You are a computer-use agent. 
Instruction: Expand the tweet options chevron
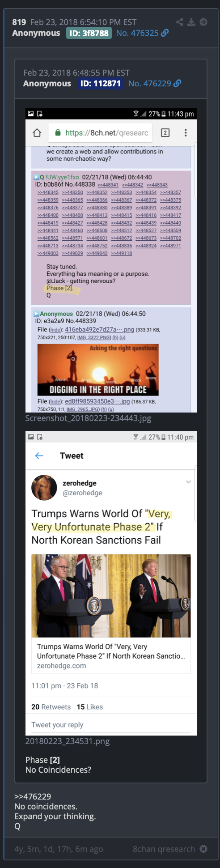(x=189, y=482)
